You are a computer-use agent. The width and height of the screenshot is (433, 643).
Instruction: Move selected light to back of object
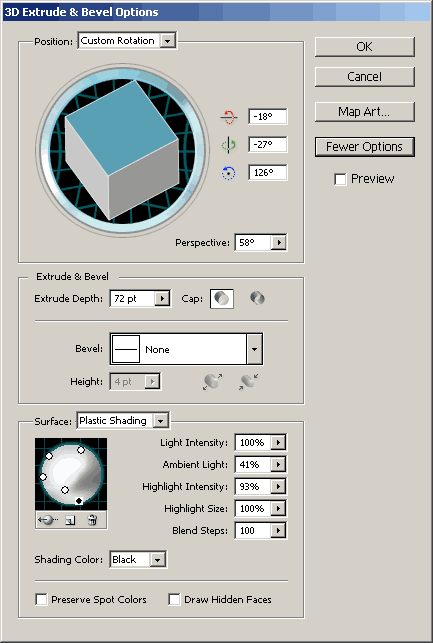[x=48, y=520]
